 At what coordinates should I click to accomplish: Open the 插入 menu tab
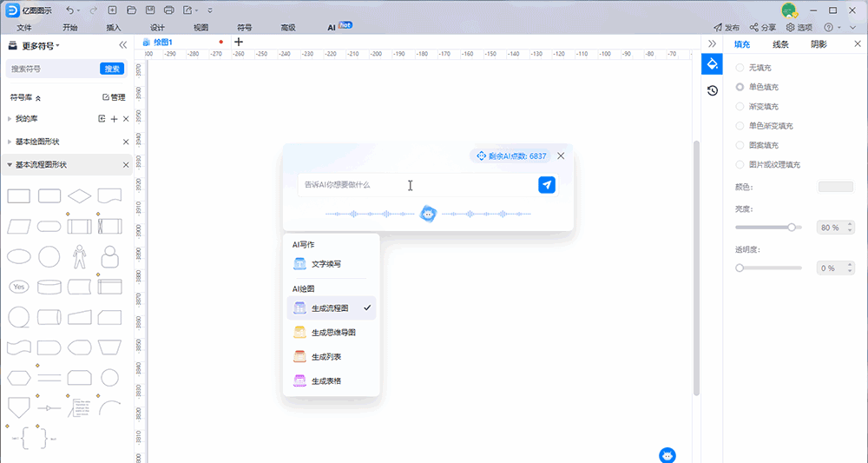[x=114, y=28]
